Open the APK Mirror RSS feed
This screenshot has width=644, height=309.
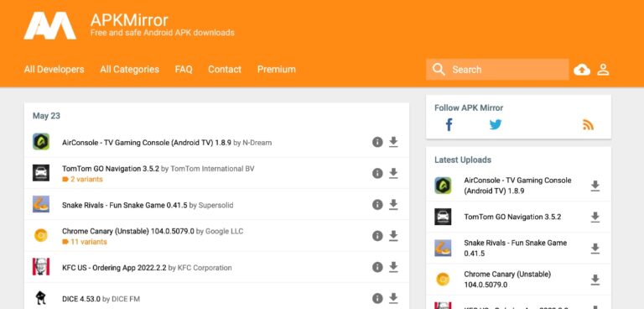[x=588, y=124]
